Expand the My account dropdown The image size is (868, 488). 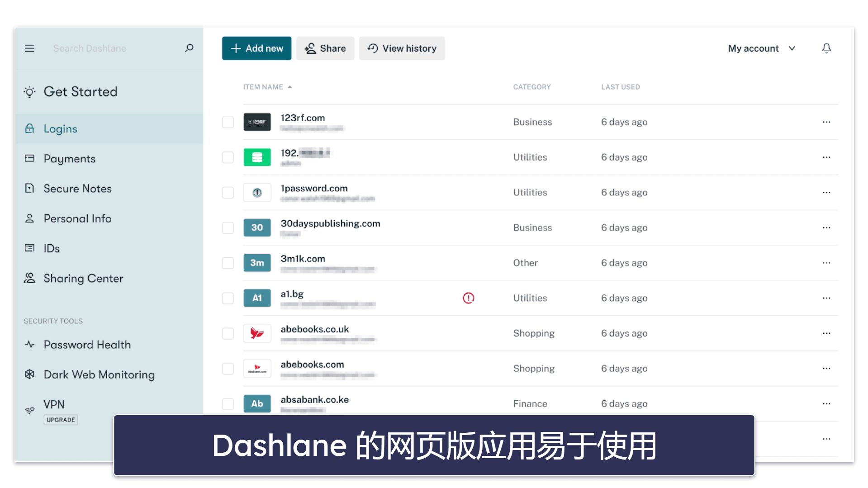(x=762, y=48)
